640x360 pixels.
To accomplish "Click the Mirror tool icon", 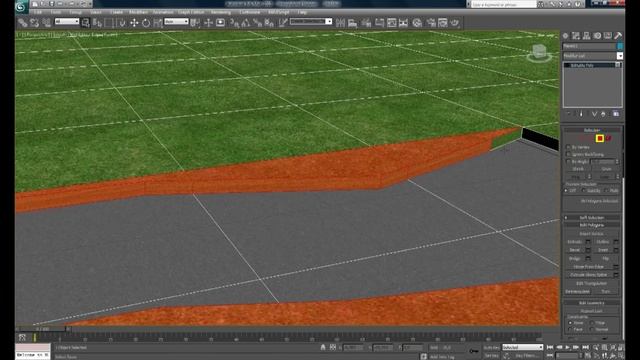I will point(340,23).
